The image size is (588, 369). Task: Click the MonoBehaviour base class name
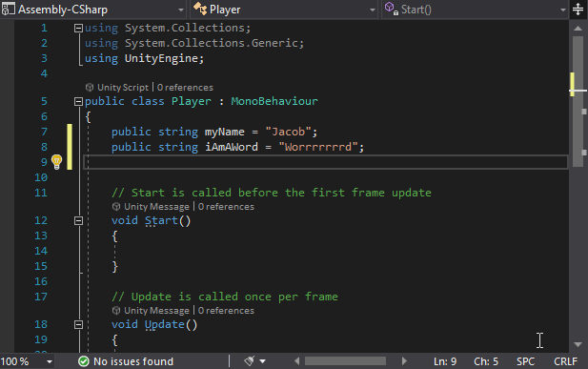(274, 101)
